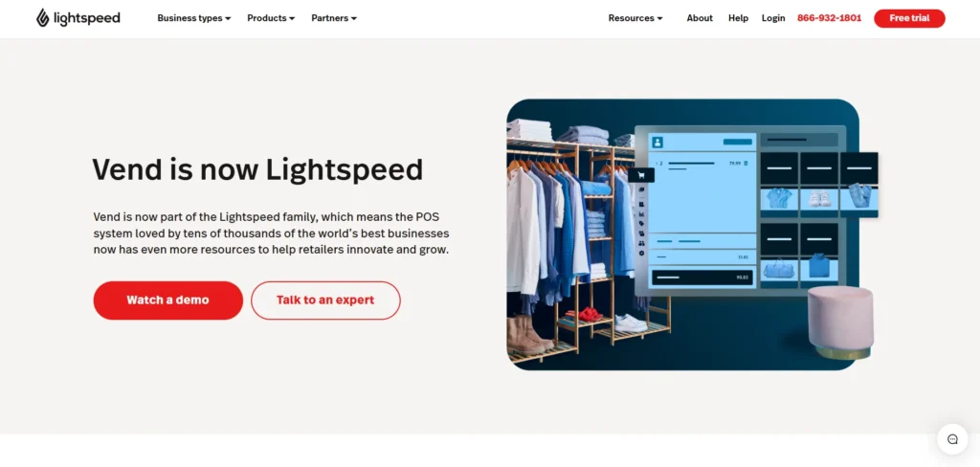Screen dimensions: 980x467
Task: Open the Help link
Action: (x=738, y=18)
